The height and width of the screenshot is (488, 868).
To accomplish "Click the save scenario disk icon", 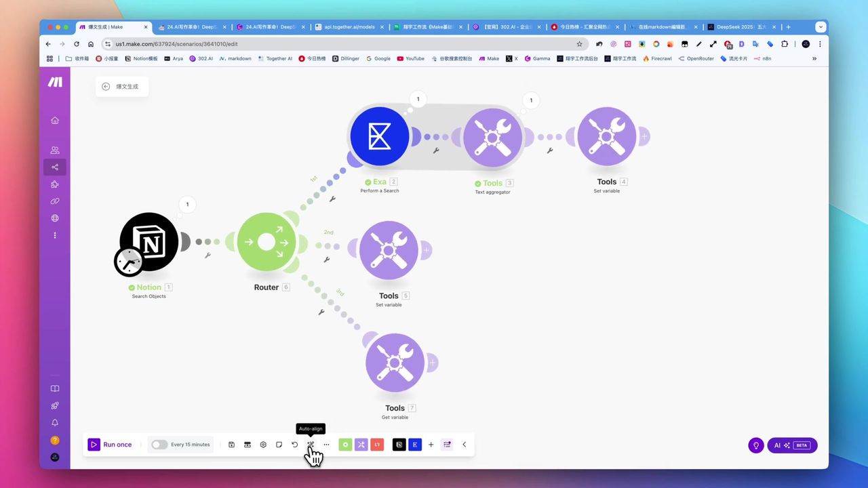I will pyautogui.click(x=231, y=445).
